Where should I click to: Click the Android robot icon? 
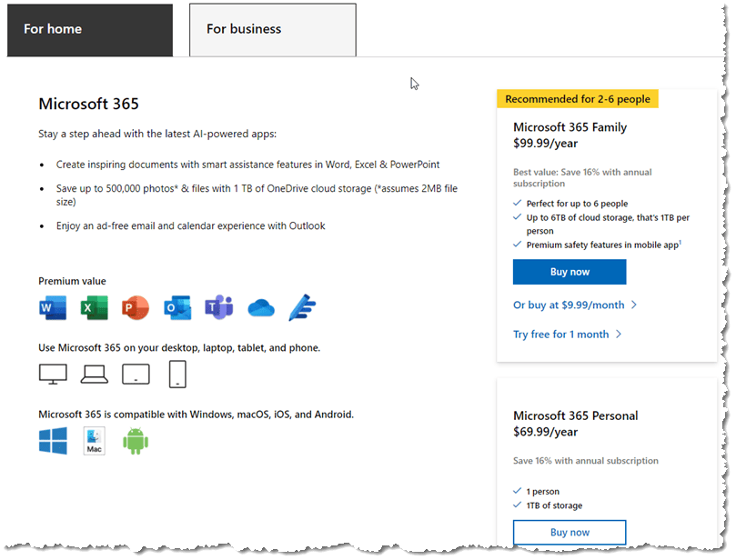click(136, 442)
